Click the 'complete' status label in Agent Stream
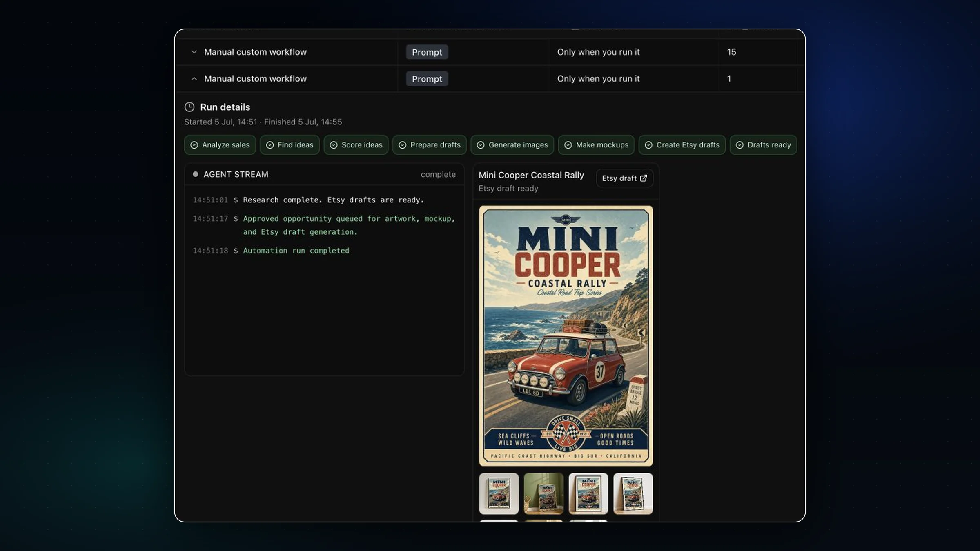 438,174
